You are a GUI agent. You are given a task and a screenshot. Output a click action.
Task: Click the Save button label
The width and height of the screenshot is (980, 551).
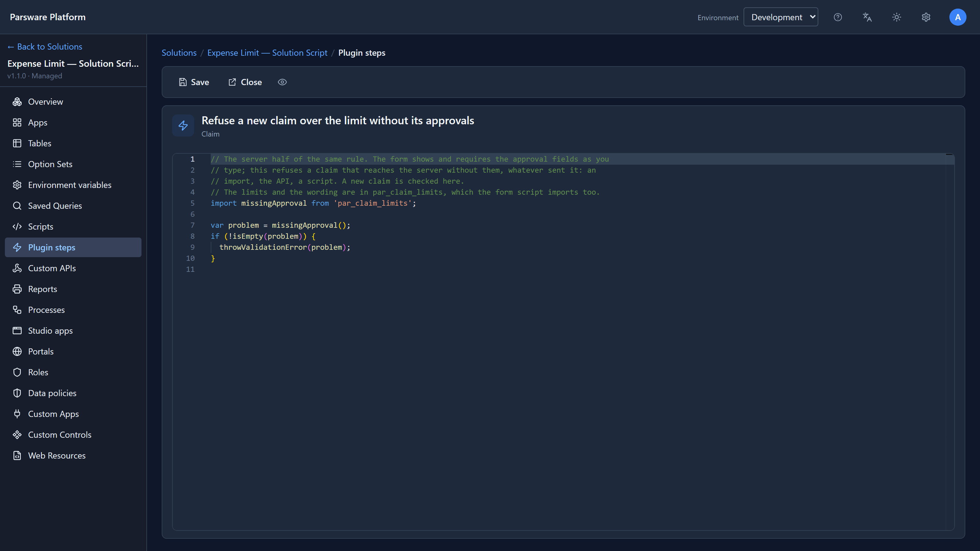pos(200,82)
